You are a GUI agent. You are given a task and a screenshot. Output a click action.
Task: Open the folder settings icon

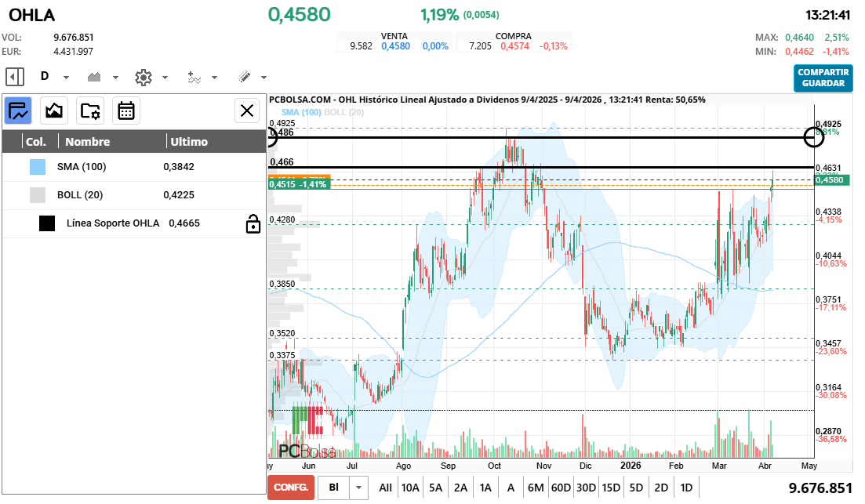[90, 111]
